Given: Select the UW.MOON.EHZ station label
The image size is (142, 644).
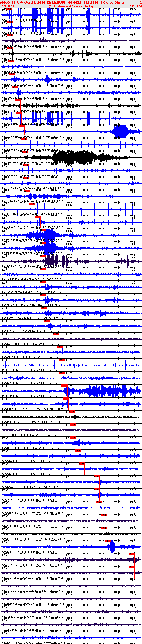Looking at the screenshot, I should [x=11, y=643].
